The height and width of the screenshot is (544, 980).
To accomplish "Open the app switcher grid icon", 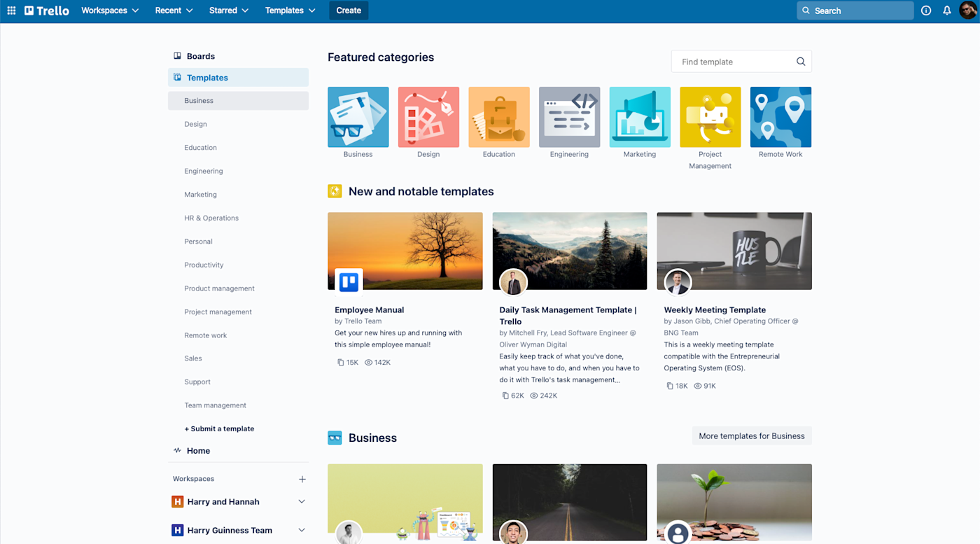I will [x=11, y=11].
